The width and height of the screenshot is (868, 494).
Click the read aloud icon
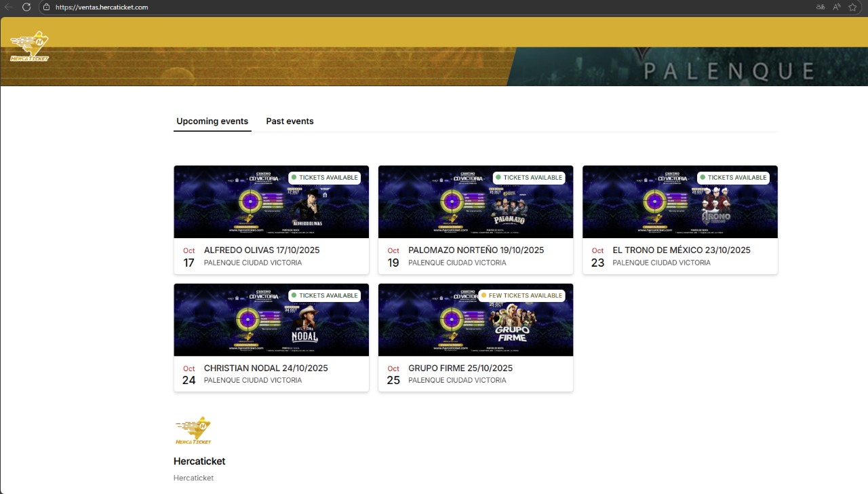point(837,7)
